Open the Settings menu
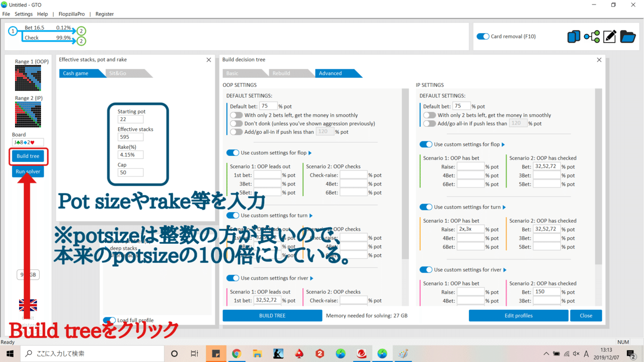644x362 pixels. click(24, 14)
